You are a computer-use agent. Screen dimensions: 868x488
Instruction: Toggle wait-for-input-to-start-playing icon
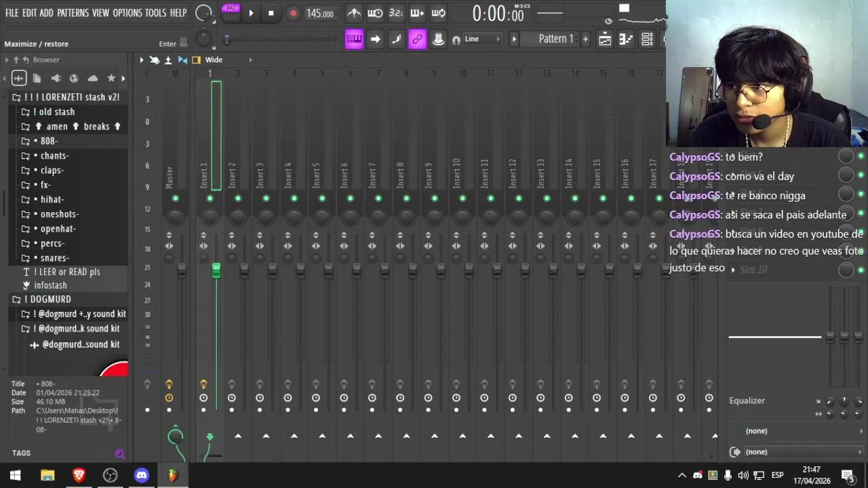click(375, 13)
